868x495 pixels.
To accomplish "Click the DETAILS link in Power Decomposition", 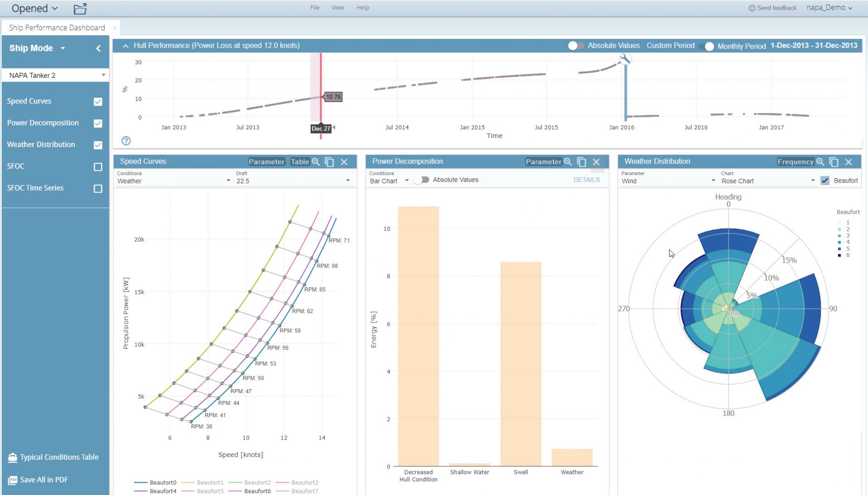I will pyautogui.click(x=586, y=180).
